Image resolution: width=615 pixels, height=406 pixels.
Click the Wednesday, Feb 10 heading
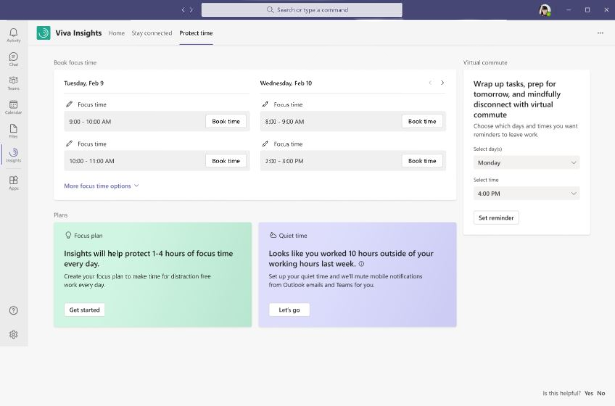click(x=286, y=83)
